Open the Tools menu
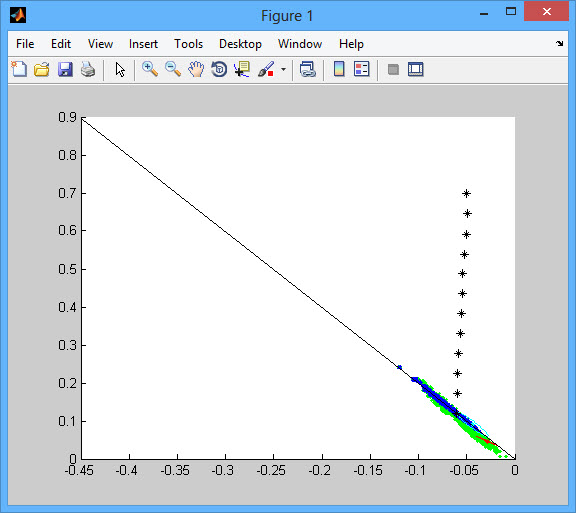Image resolution: width=576 pixels, height=513 pixels. [x=188, y=44]
